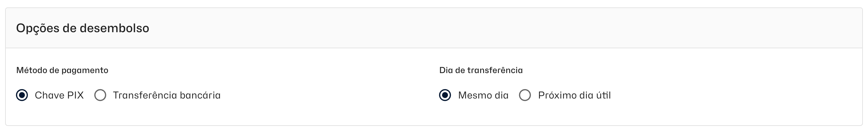Click the "Mesmo dia" label text

point(483,95)
